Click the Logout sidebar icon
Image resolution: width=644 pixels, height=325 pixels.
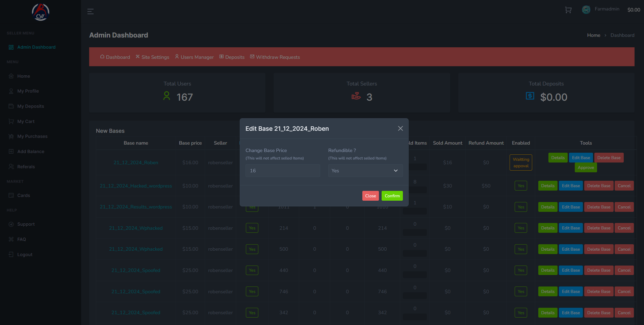click(11, 255)
